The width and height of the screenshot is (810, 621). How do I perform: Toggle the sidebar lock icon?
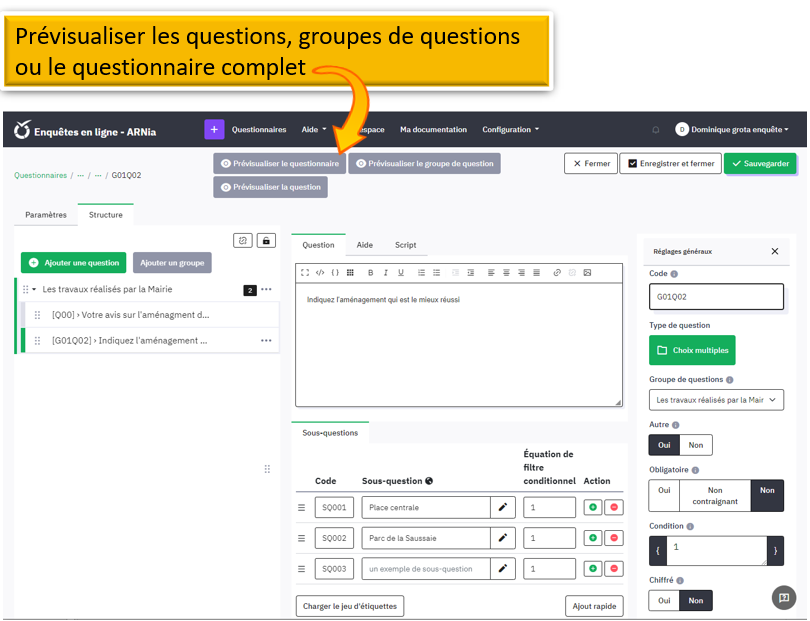coord(267,240)
